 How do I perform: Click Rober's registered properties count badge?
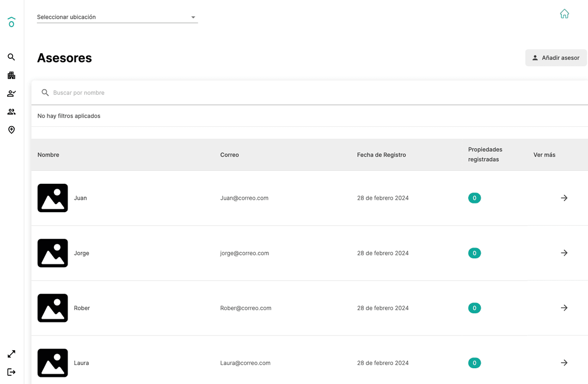pyautogui.click(x=474, y=308)
